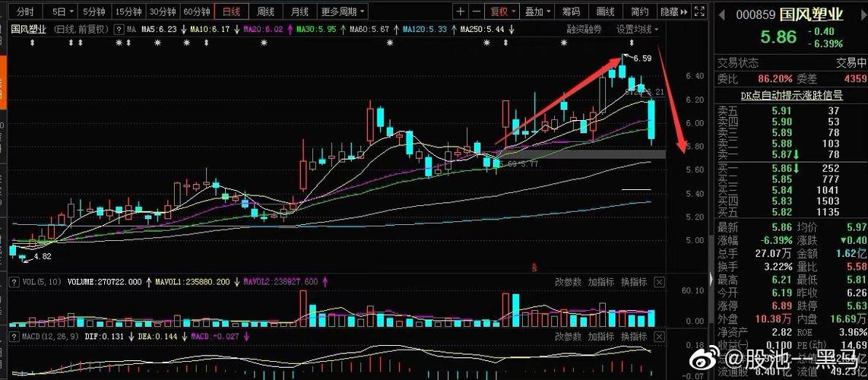
Task: Switch to the 周线 weekly chart tab
Action: (265, 12)
